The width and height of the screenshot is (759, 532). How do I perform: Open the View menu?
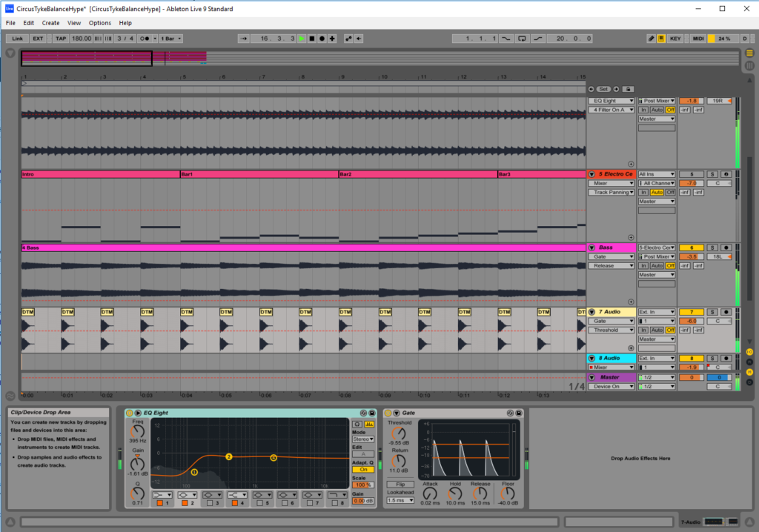click(x=74, y=23)
